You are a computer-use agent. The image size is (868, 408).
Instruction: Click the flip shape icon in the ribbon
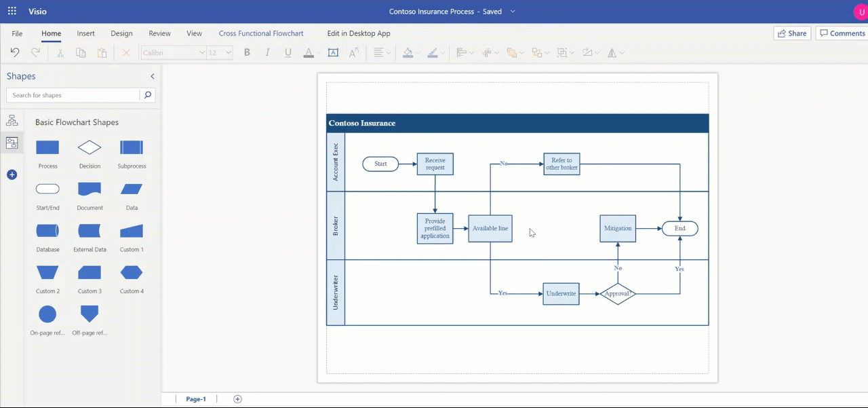coord(612,52)
